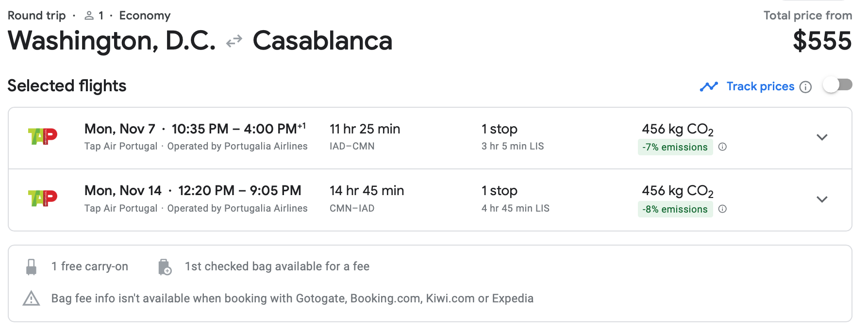
Task: Click the passenger count person icon
Action: (x=89, y=16)
